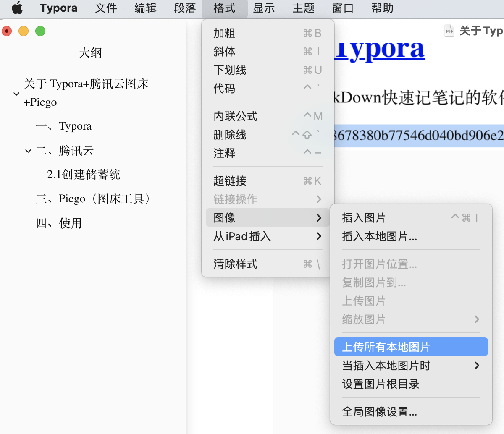Click the kDown快速记笔记 paragraph text
504x434 pixels.
(x=419, y=98)
